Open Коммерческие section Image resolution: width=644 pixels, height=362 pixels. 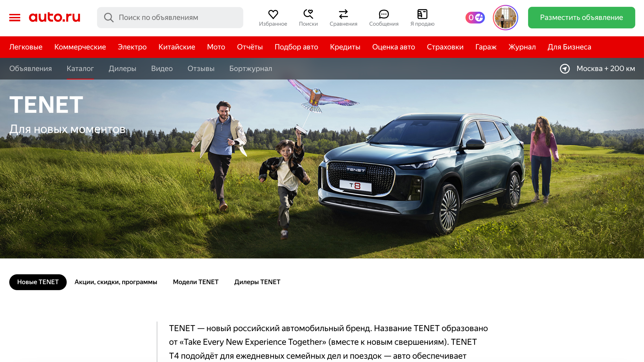click(80, 47)
